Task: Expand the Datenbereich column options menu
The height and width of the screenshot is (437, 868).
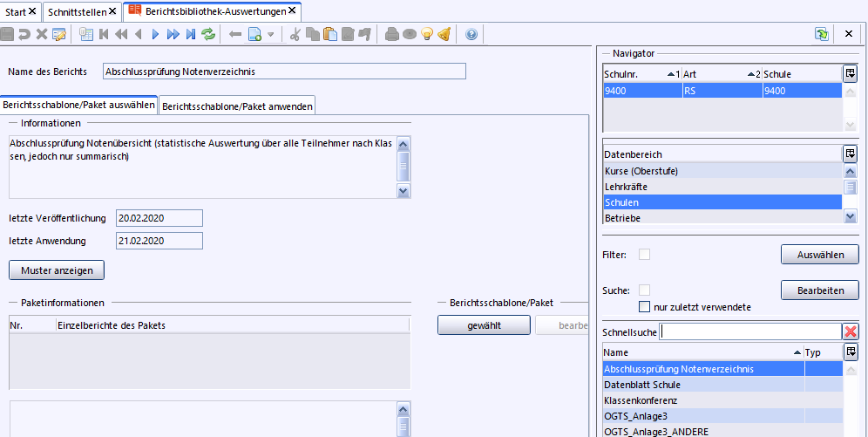Action: point(851,154)
